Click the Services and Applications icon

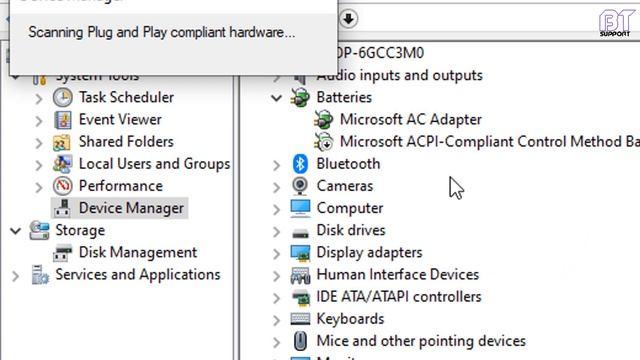(x=40, y=275)
